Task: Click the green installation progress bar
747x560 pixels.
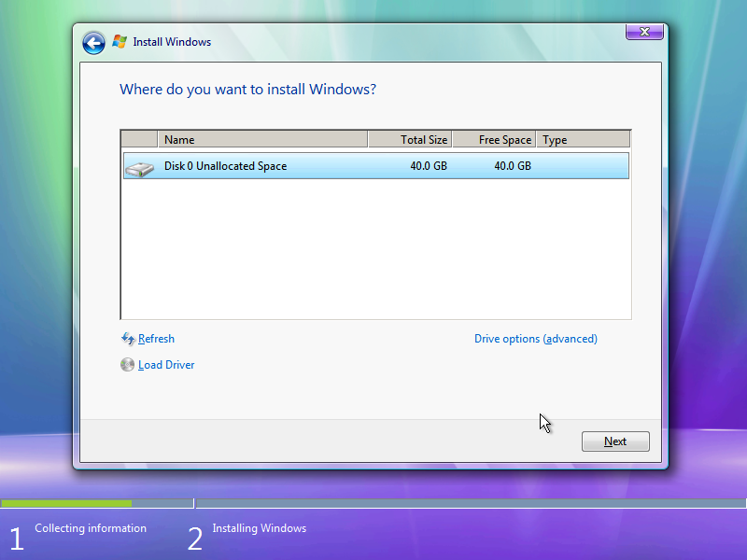Action: coord(65,502)
